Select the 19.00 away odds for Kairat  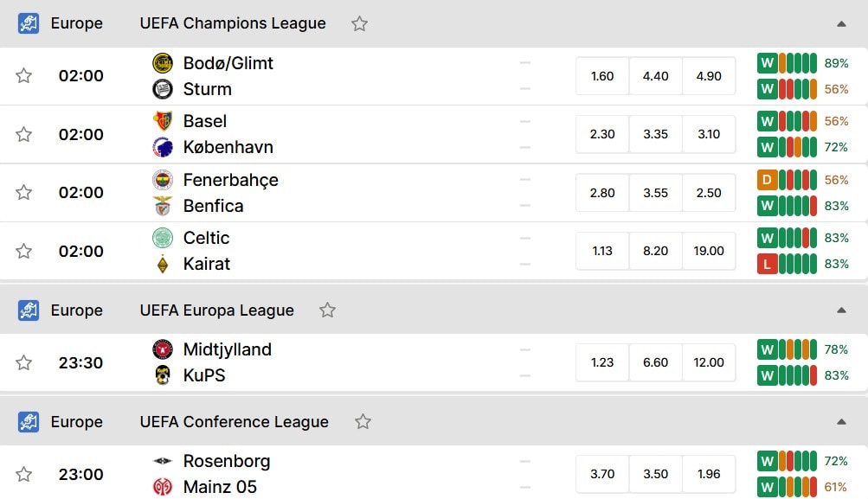point(709,251)
